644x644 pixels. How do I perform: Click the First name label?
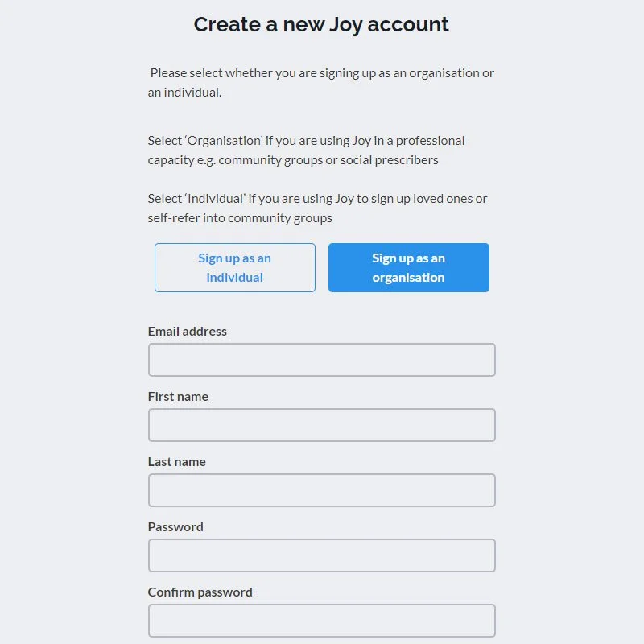(x=178, y=397)
